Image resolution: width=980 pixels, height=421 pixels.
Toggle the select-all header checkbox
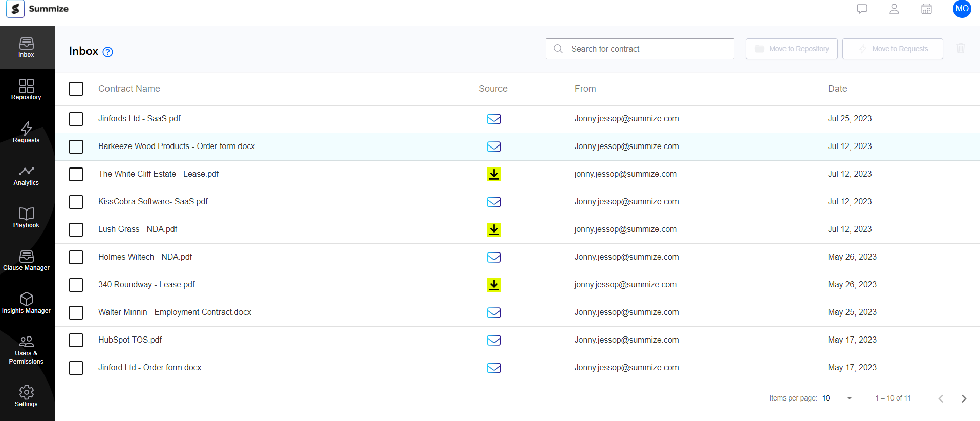[x=76, y=89]
